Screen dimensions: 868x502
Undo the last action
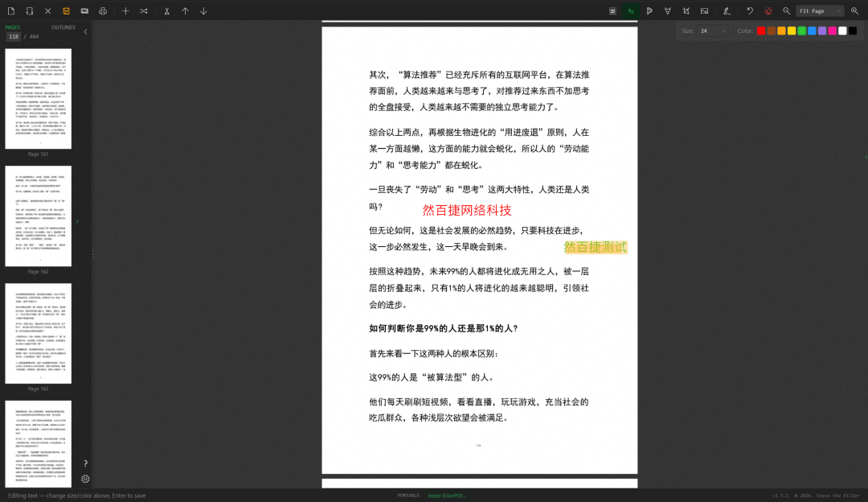pyautogui.click(x=750, y=11)
